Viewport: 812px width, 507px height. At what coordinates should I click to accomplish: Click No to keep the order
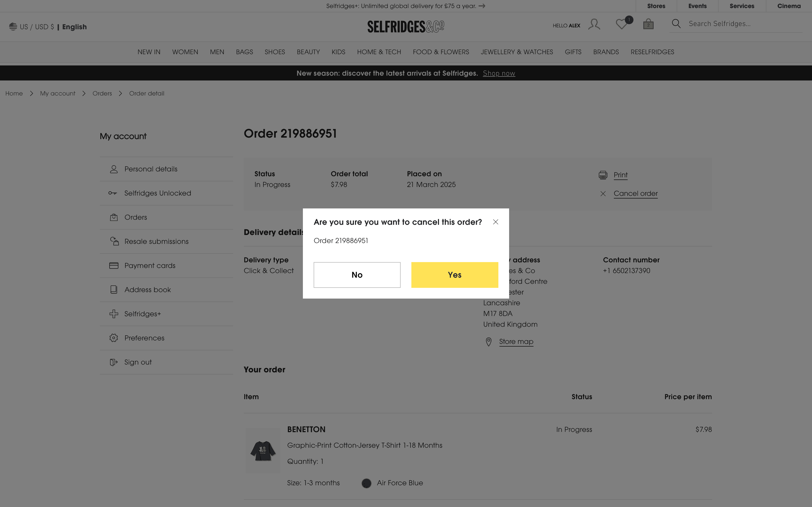[357, 275]
